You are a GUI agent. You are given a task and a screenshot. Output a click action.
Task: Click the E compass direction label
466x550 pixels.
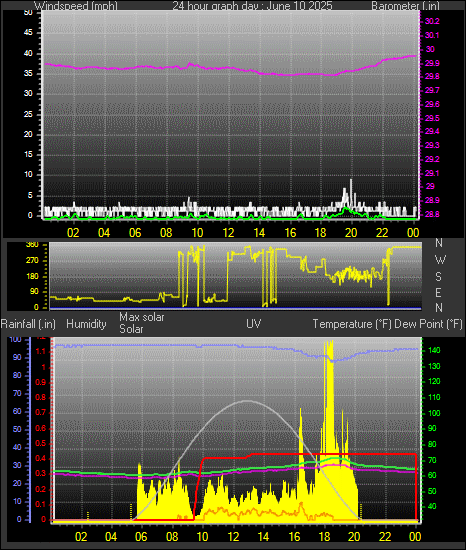pos(438,292)
